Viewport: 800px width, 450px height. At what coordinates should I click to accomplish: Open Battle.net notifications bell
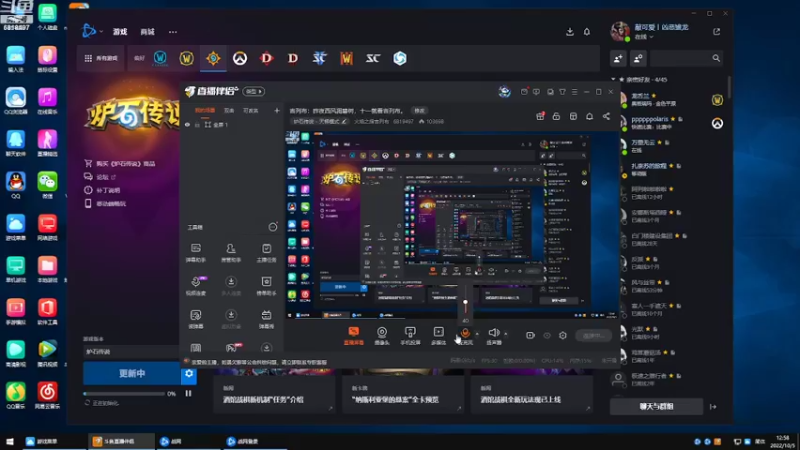click(587, 32)
